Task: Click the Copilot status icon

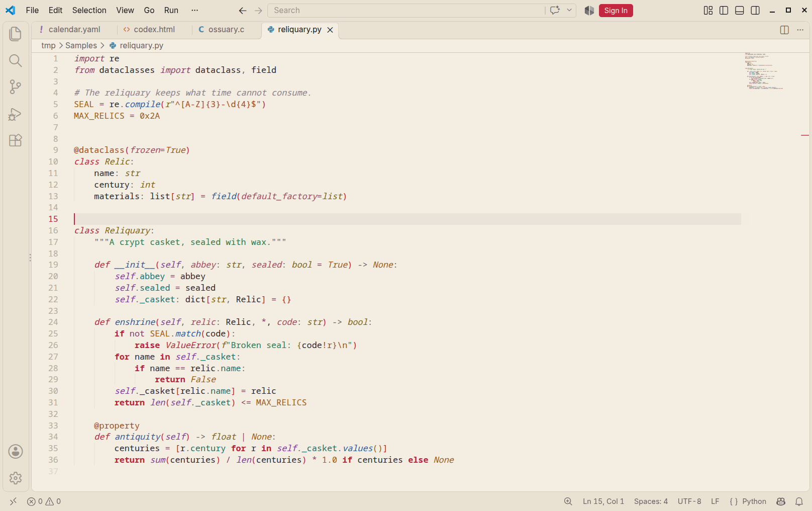Action: (781, 501)
